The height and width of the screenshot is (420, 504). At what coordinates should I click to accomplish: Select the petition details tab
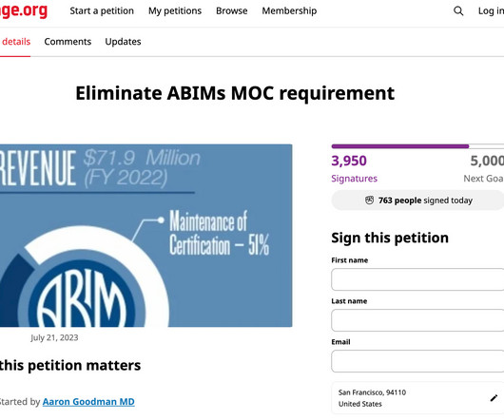coord(15,42)
